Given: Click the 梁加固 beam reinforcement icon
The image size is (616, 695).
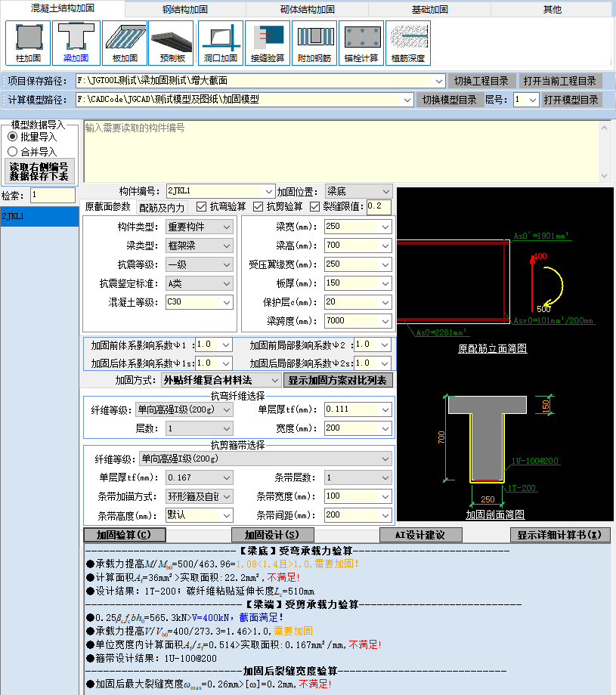Looking at the screenshot, I should pyautogui.click(x=76, y=42).
